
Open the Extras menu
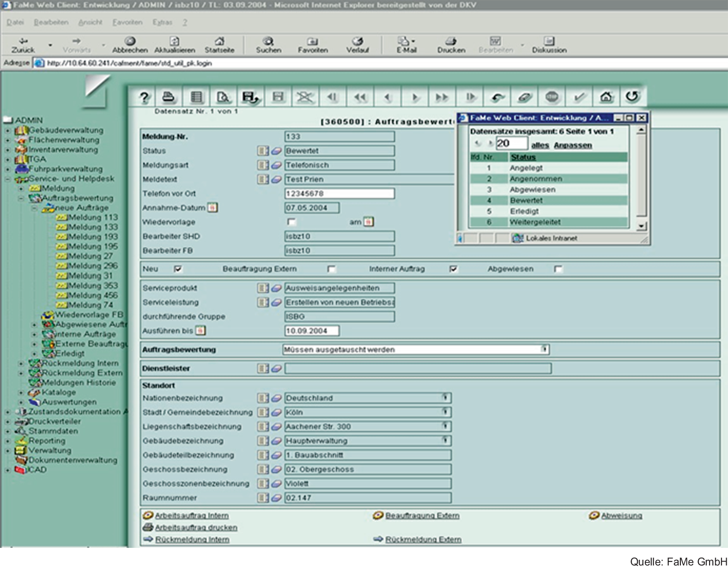[x=162, y=22]
